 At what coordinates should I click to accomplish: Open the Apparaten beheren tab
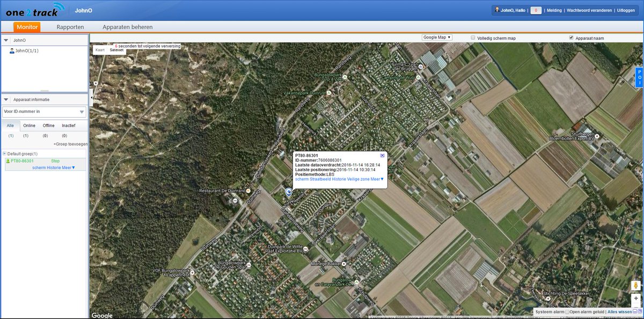click(x=127, y=27)
